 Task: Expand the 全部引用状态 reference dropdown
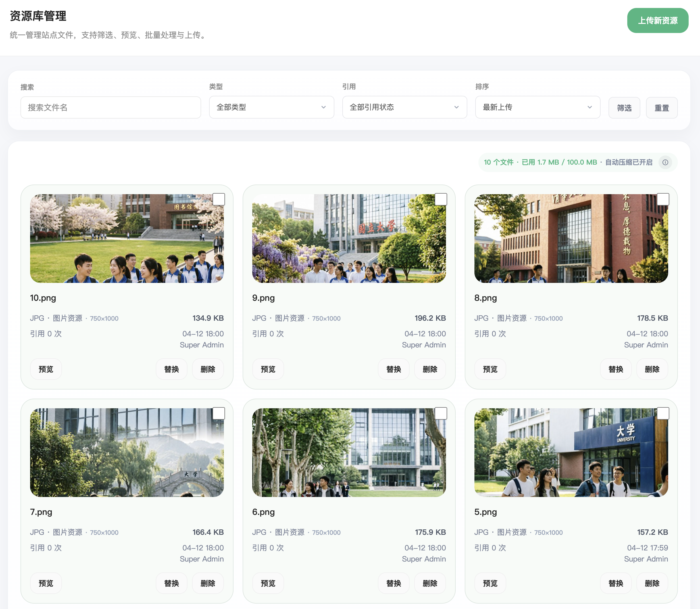(404, 107)
